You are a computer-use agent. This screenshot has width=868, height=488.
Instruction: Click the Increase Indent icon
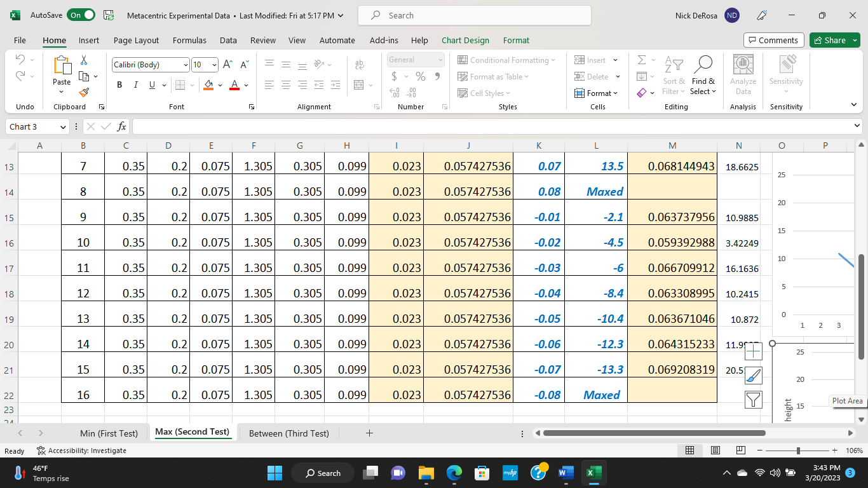coord(335,85)
